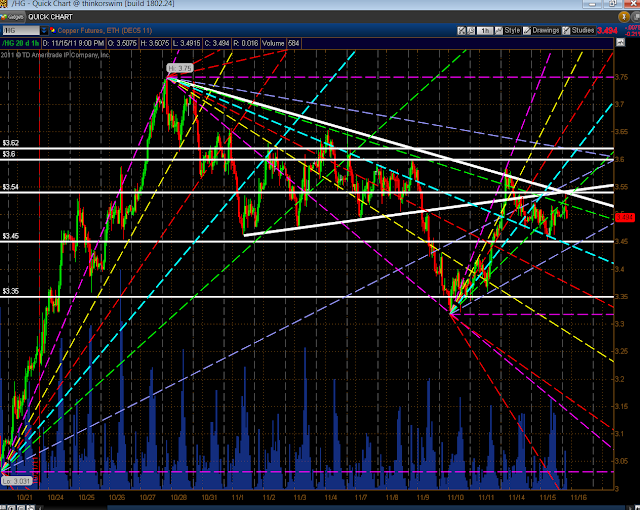Screen dimensions: 640x510
Task: Click the Studies flask icon
Action: (x=566, y=31)
